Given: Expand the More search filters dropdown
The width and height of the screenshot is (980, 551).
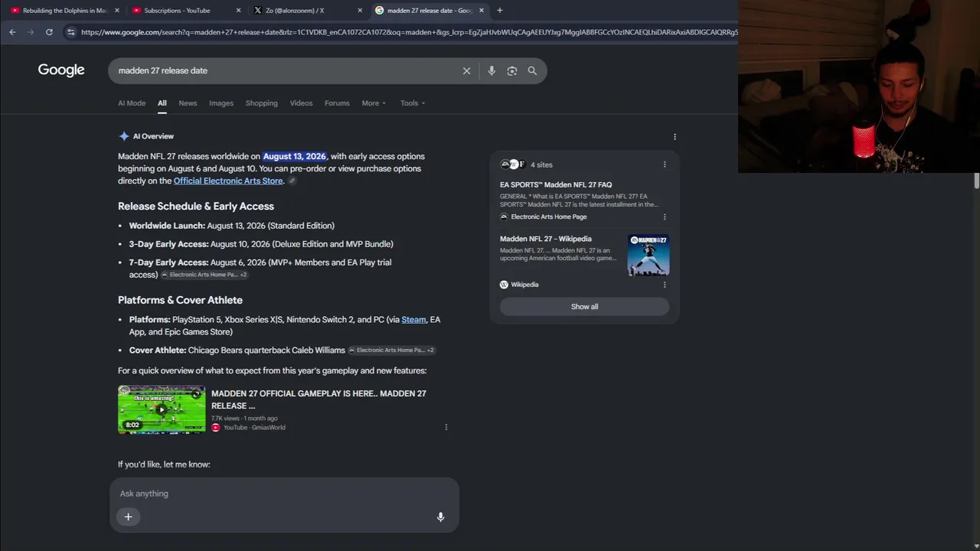Looking at the screenshot, I should (x=374, y=103).
